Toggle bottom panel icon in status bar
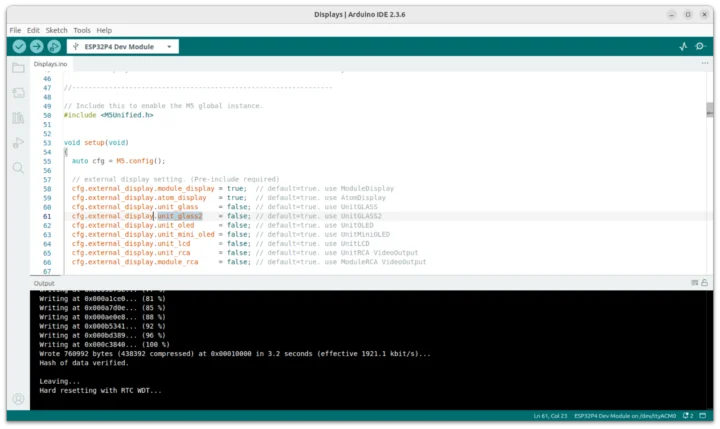 tap(703, 416)
